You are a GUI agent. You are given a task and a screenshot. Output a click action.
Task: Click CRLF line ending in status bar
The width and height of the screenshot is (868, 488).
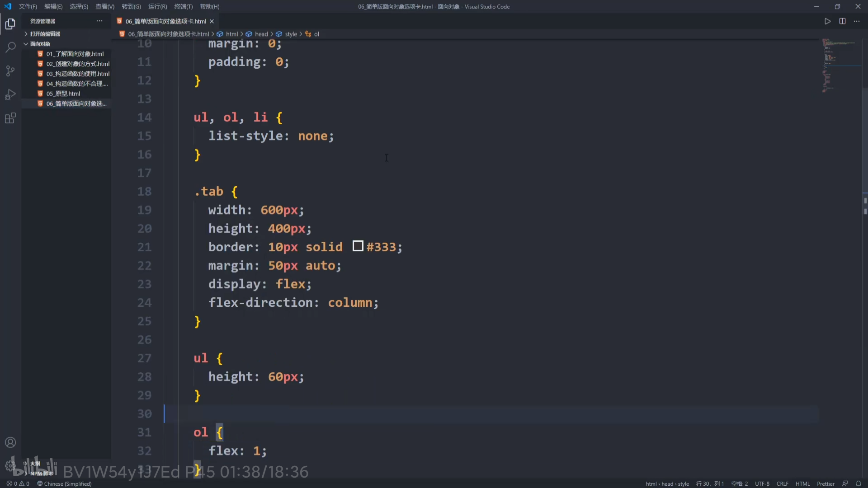(x=782, y=483)
